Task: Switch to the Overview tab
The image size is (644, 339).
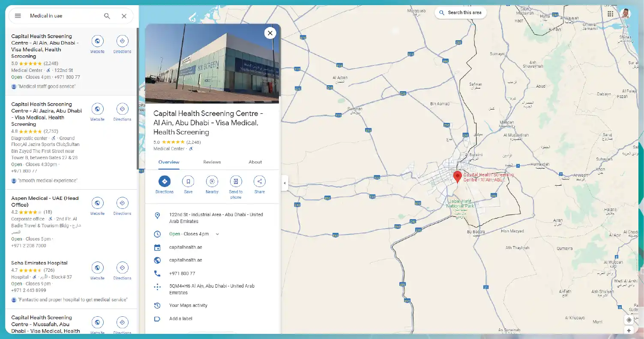Action: tap(169, 162)
